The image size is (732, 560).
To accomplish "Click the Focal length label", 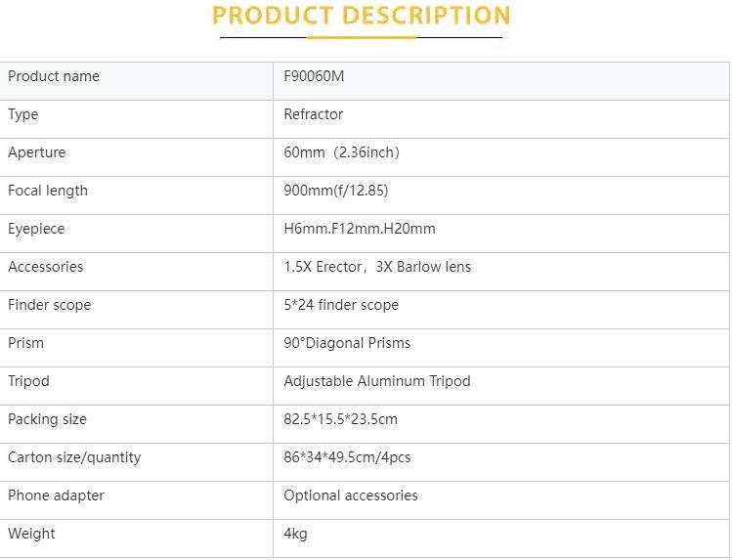I will [x=48, y=191].
